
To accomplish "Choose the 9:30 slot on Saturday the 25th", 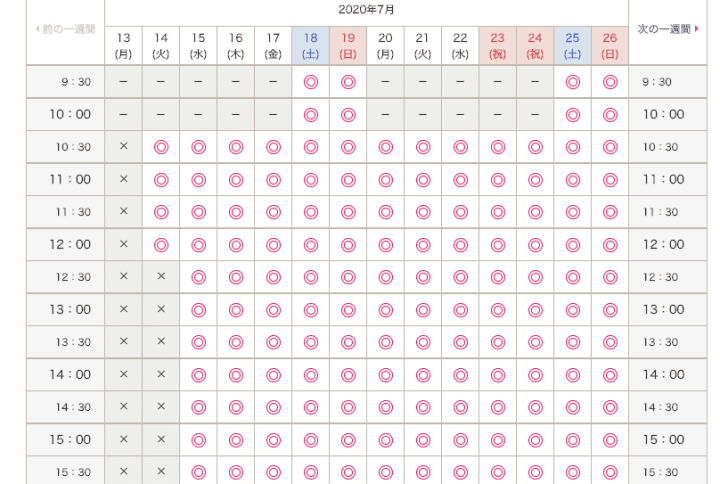I will pyautogui.click(x=573, y=82).
